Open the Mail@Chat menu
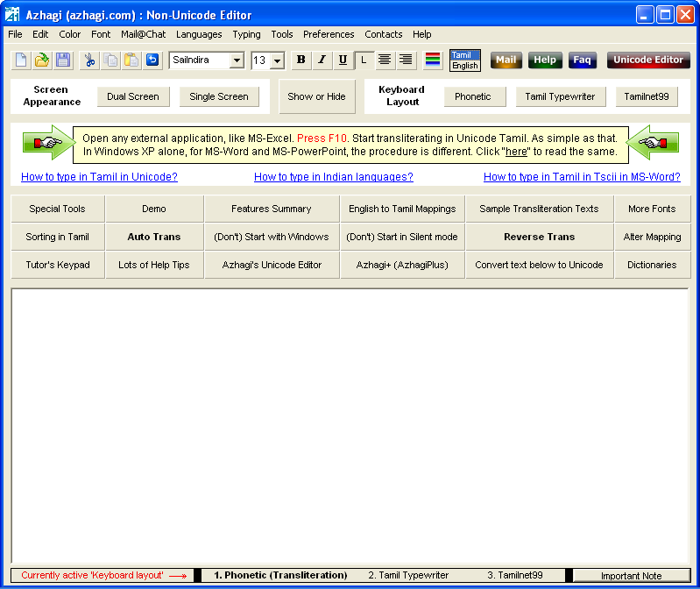 pos(144,34)
